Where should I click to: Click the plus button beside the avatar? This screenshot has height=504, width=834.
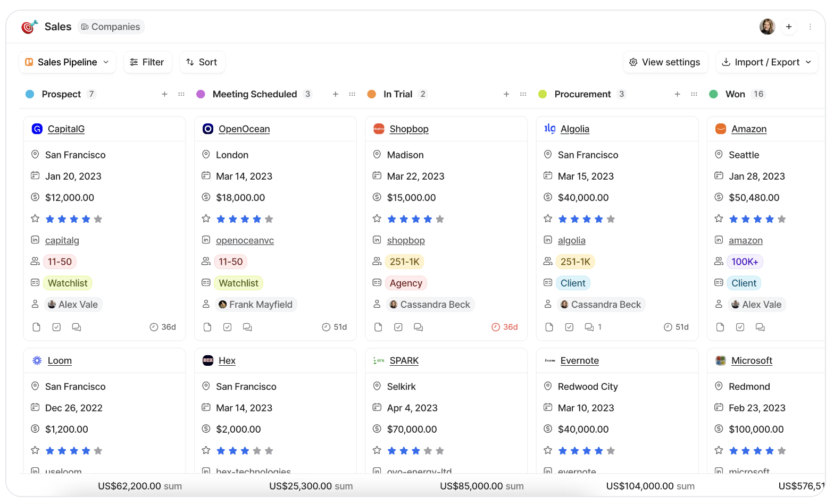point(789,27)
